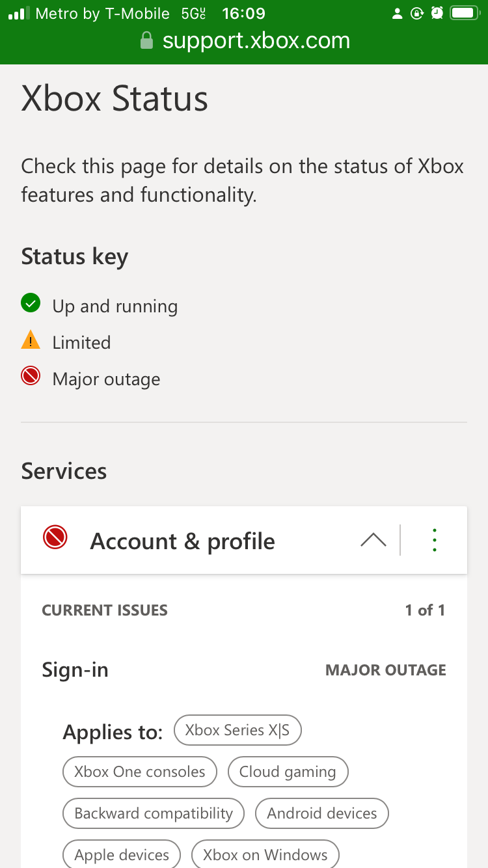Select the Xbox Series X|S tag
The width and height of the screenshot is (488, 868).
pyautogui.click(x=237, y=731)
